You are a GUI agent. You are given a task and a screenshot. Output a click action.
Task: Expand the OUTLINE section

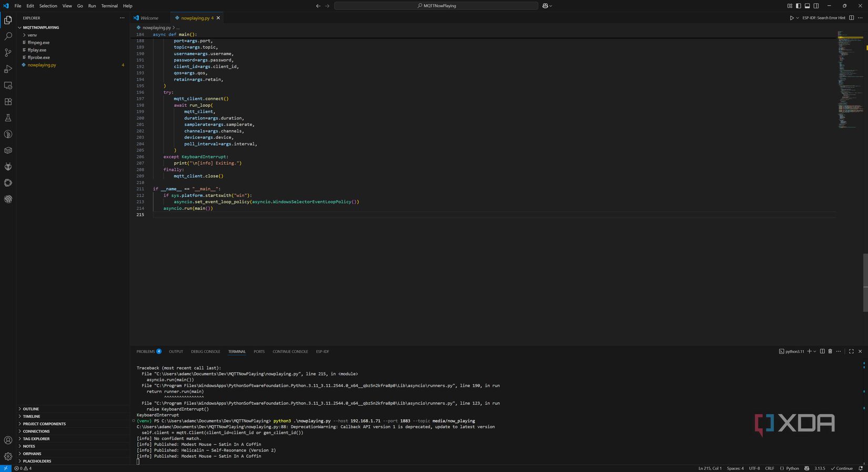[x=31, y=409]
